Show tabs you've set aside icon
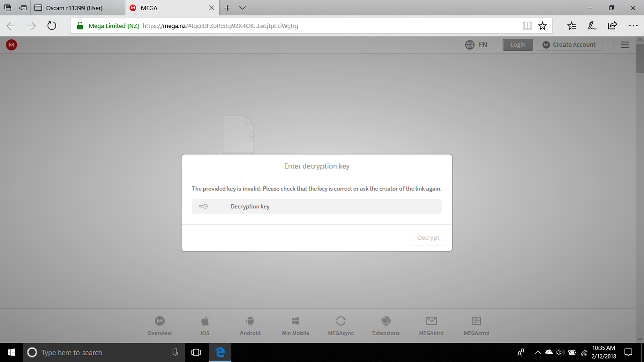The image size is (644, 362). 8,8
